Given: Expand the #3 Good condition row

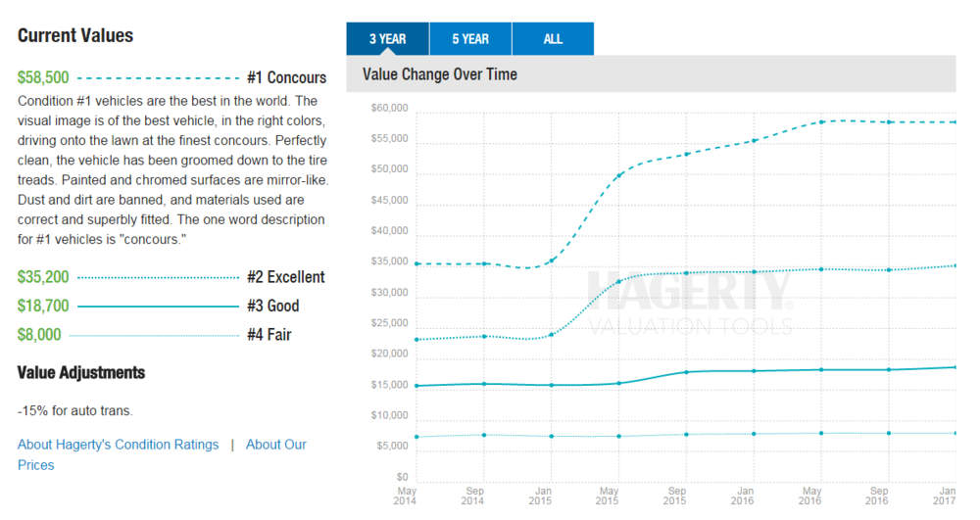Looking at the screenshot, I should pyautogui.click(x=272, y=306).
